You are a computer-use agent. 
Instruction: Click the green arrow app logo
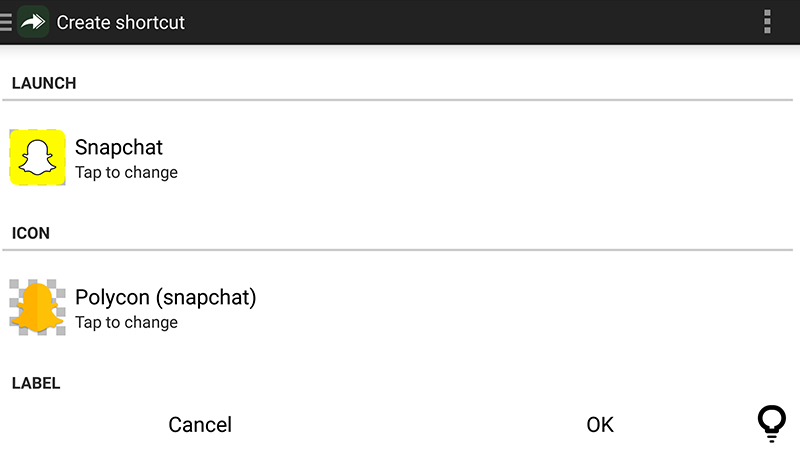coord(33,22)
